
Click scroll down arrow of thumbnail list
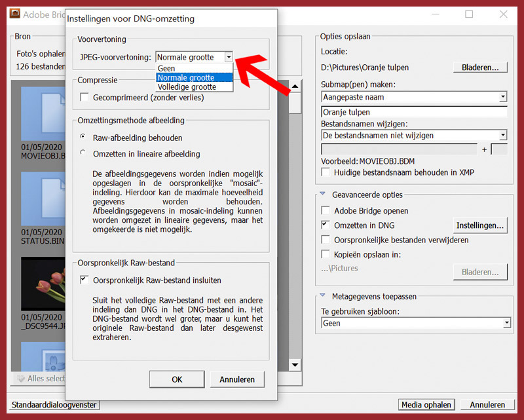pyautogui.click(x=295, y=364)
